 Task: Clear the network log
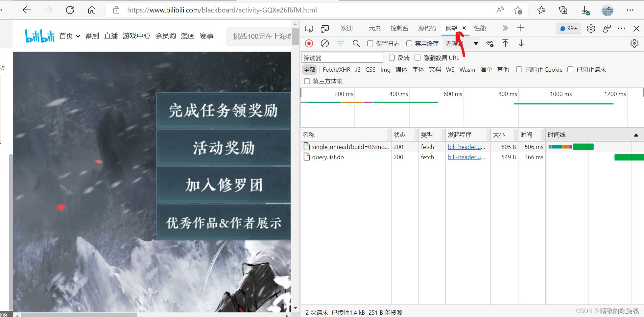[x=325, y=43]
